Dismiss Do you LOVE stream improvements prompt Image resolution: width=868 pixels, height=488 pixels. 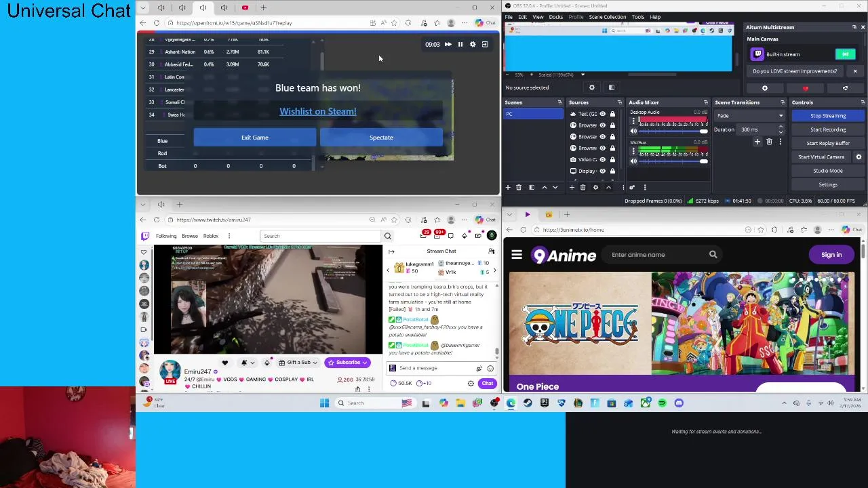tap(854, 71)
